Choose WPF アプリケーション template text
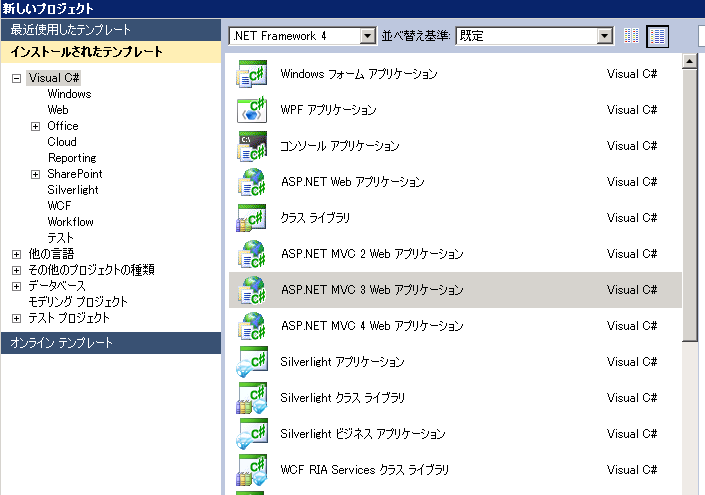 click(328, 110)
